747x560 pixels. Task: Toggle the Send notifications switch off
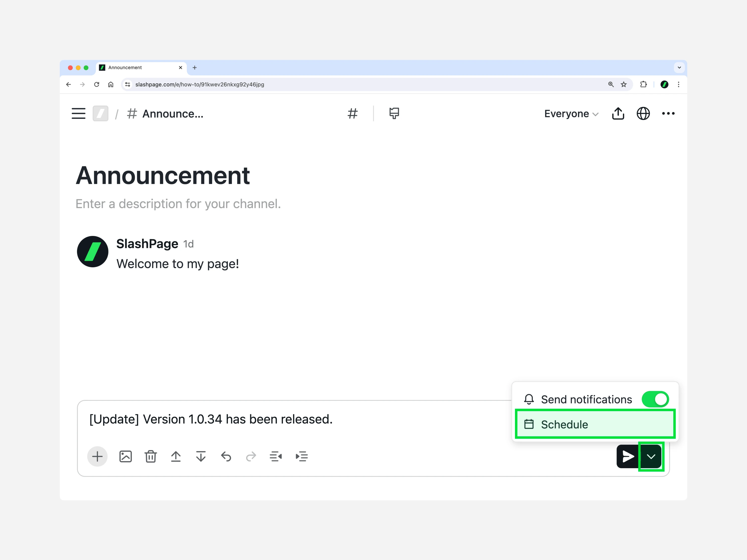coord(655,399)
